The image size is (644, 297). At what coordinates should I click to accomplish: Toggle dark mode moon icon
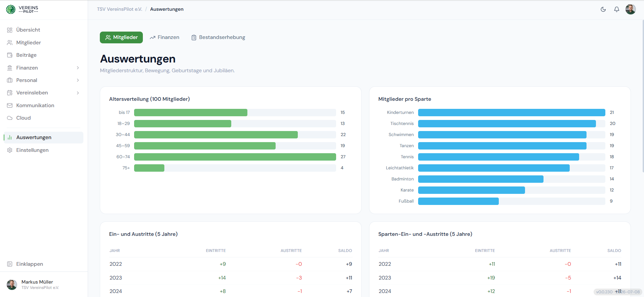603,9
